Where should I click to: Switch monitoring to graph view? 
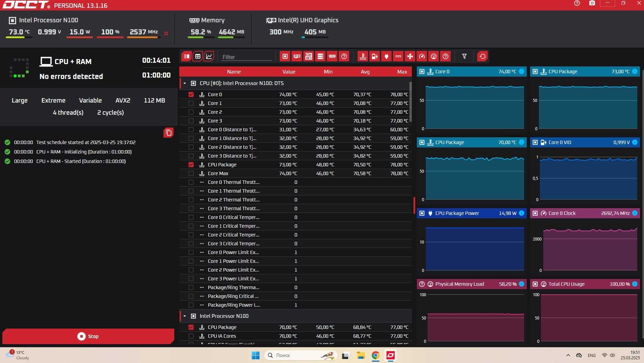209,56
